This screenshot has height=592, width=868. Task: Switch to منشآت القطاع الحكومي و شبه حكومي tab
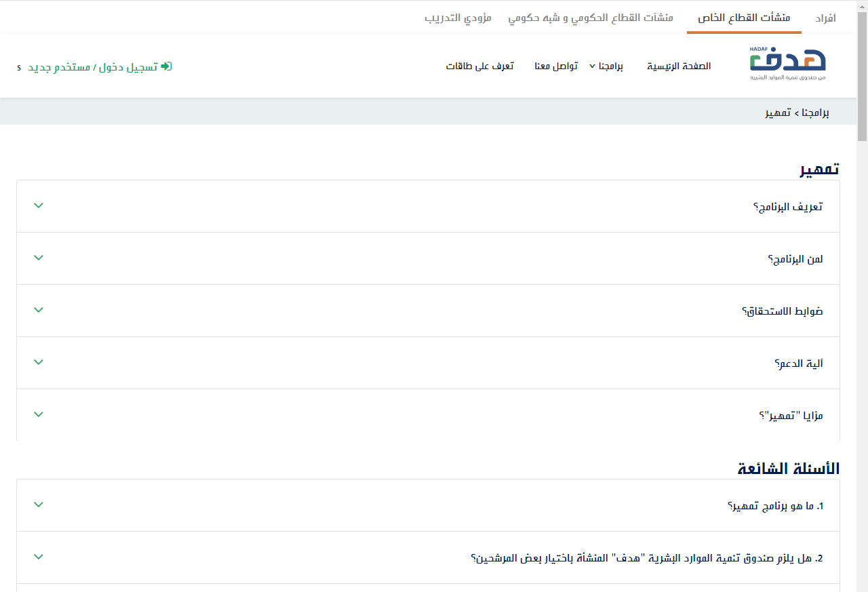tap(591, 18)
